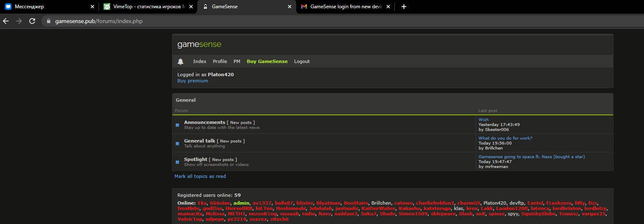Click the Buy GameSense link
Screen dimensions: 644x224
[267, 61]
